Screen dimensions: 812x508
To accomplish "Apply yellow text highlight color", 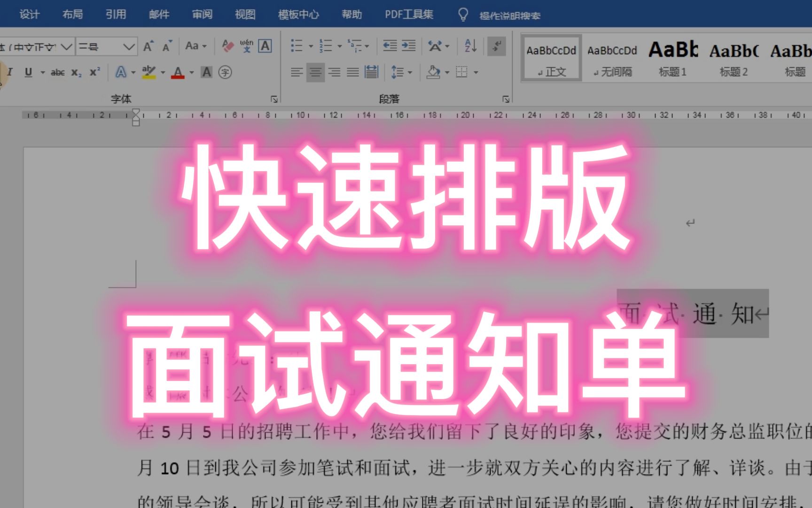I will point(149,72).
